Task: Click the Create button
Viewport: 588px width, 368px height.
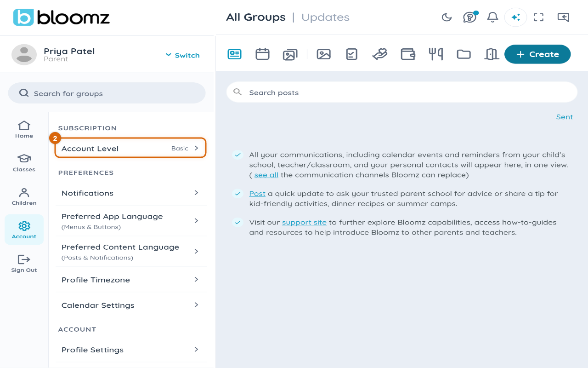Action: (537, 54)
